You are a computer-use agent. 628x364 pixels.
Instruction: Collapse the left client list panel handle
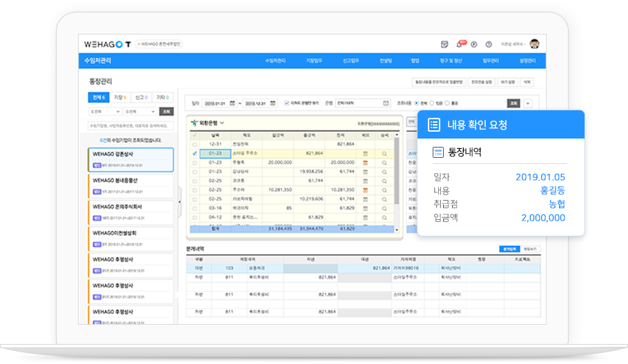tap(179, 202)
